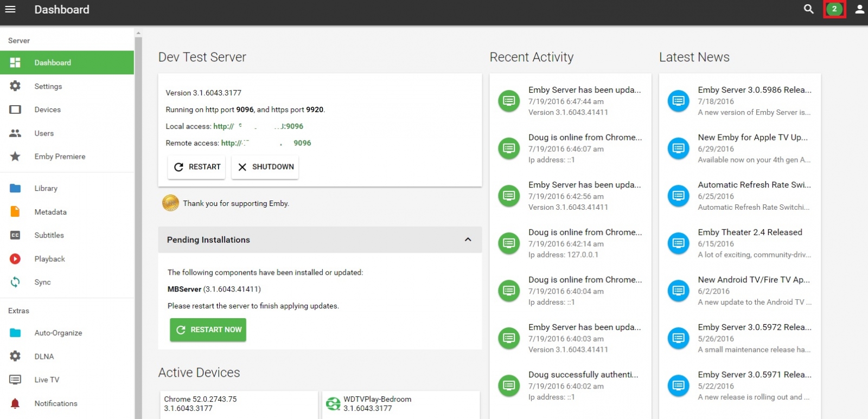868x419 pixels.
Task: Go to the Devices page
Action: [x=48, y=109]
